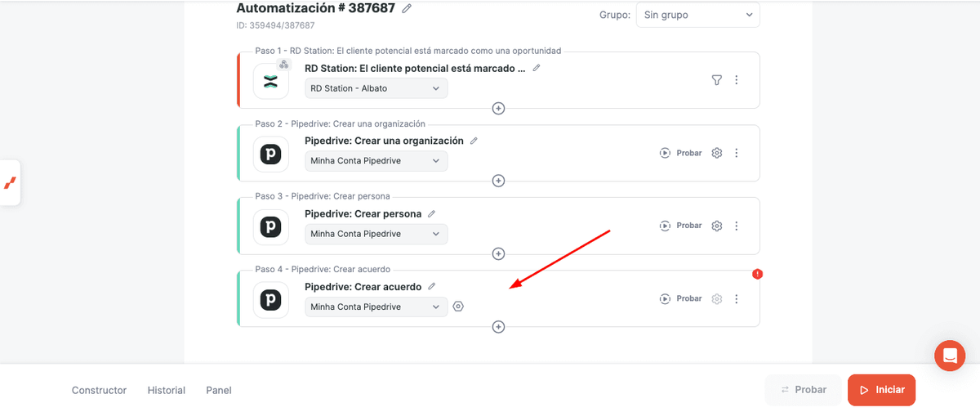The image size is (980, 412).
Task: Open settings gear for Crear persona step
Action: [x=717, y=226]
